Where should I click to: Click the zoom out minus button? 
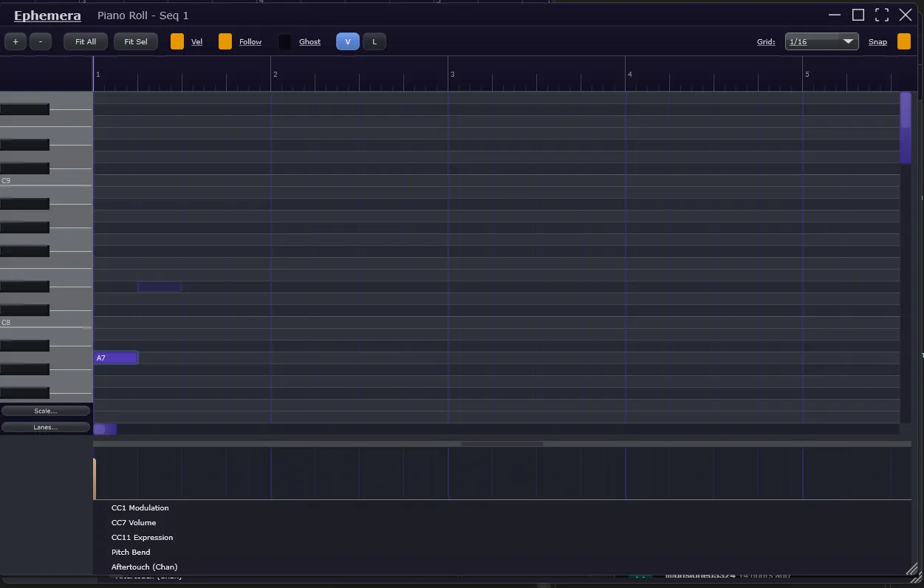[x=41, y=42]
